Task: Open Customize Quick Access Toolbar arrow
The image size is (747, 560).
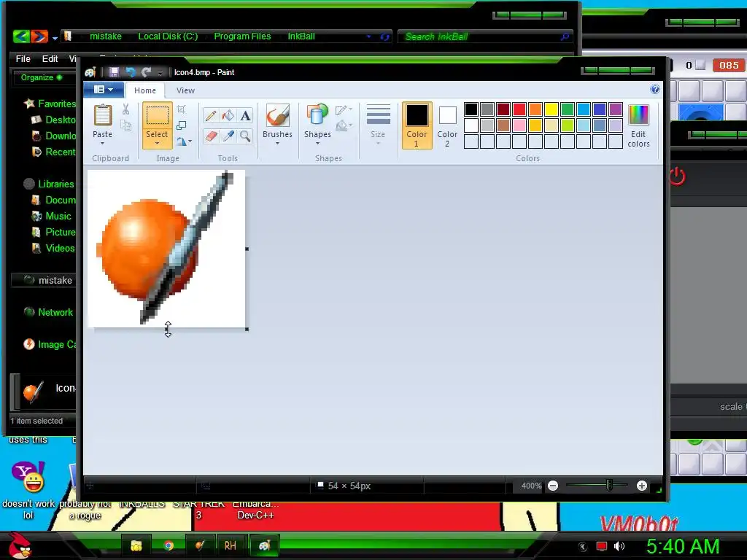Action: pyautogui.click(x=160, y=72)
